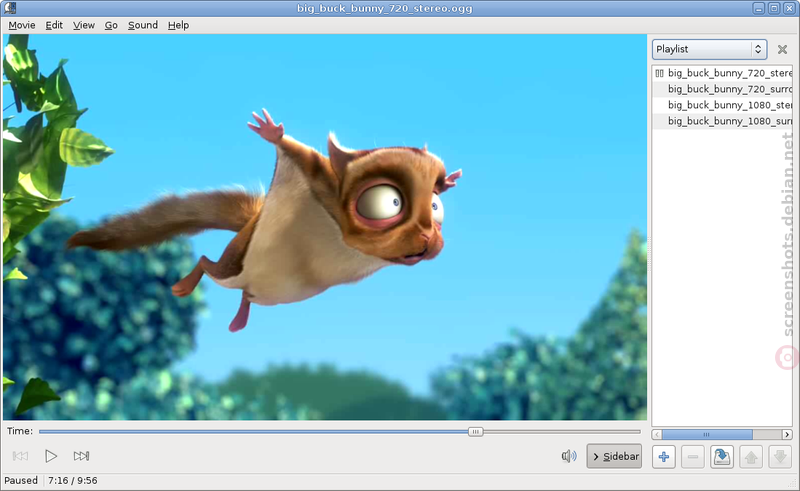Skip to the previous track
This screenshot has width=800, height=491.
[x=20, y=456]
